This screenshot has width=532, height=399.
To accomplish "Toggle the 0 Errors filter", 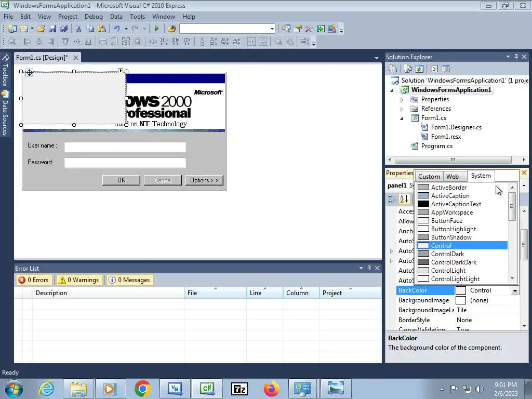I will coord(34,280).
